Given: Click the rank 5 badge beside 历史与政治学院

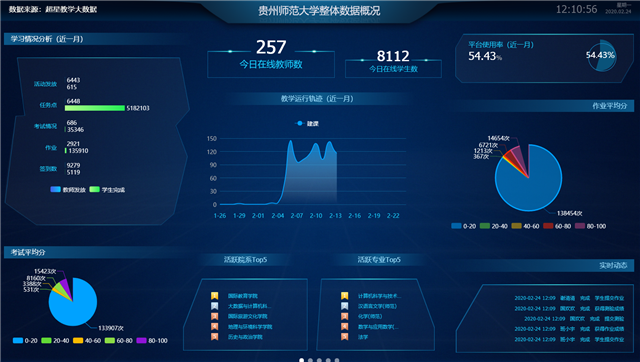Looking at the screenshot, I should click(x=215, y=337).
